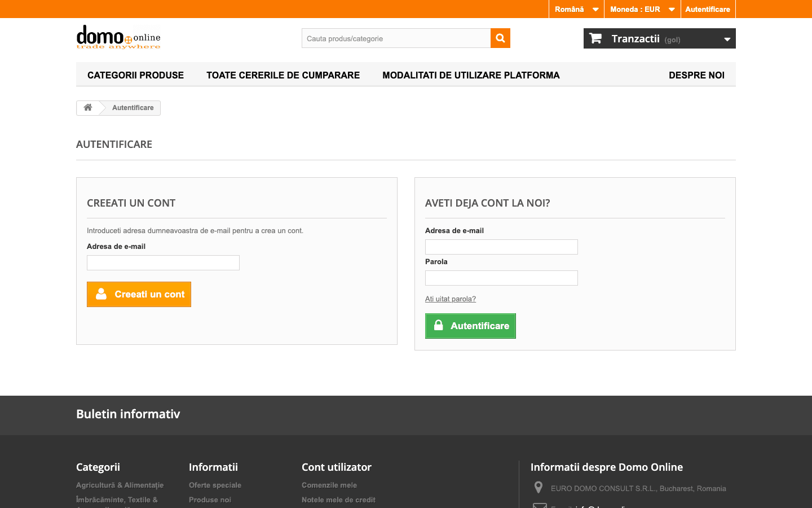Click Notele mele de credit link
The height and width of the screenshot is (508, 812).
pyautogui.click(x=338, y=500)
